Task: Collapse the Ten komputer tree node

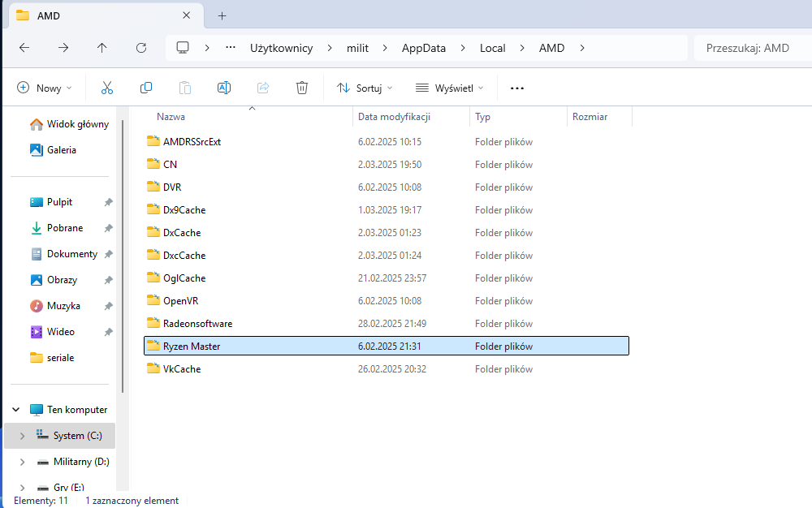Action: coord(15,410)
